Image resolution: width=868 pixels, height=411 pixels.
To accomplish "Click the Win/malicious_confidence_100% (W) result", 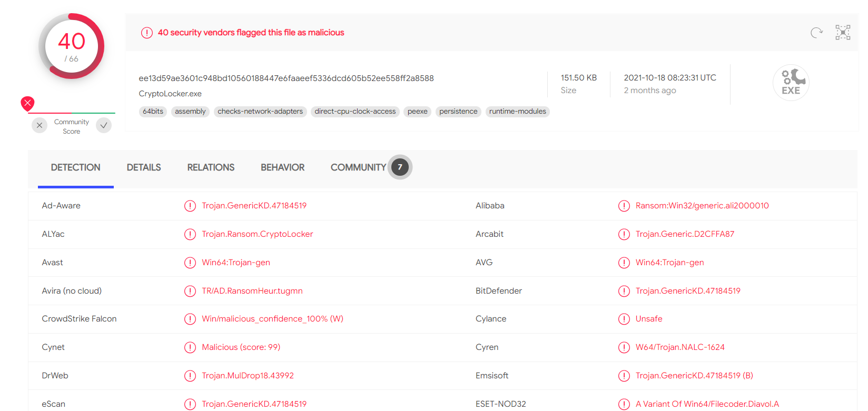I will tap(272, 319).
